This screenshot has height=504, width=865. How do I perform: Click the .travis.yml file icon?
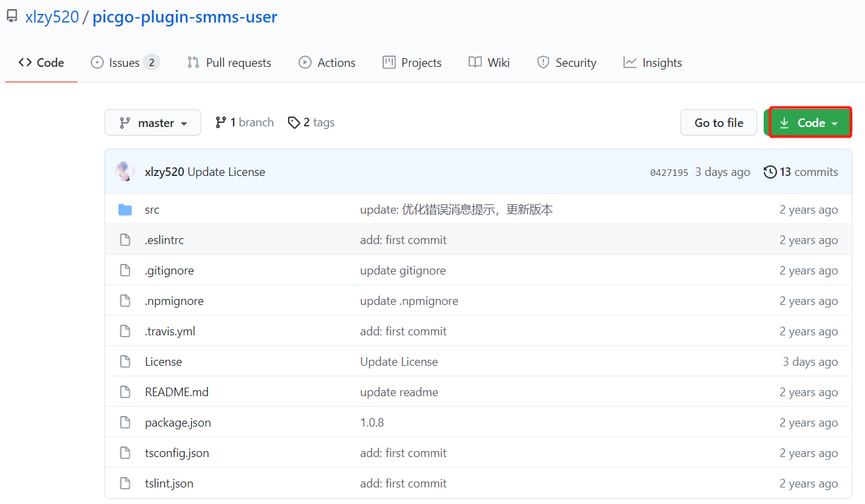point(125,331)
